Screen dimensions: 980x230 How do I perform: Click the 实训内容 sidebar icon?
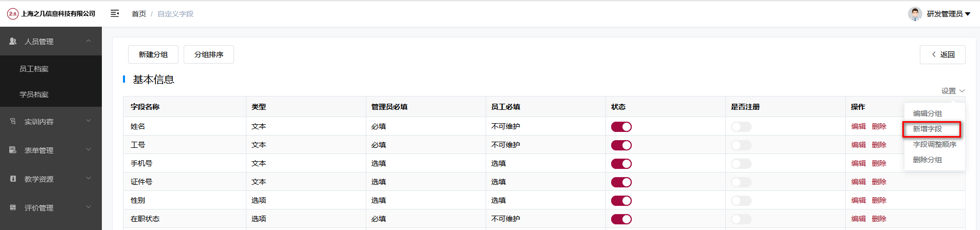[x=13, y=121]
